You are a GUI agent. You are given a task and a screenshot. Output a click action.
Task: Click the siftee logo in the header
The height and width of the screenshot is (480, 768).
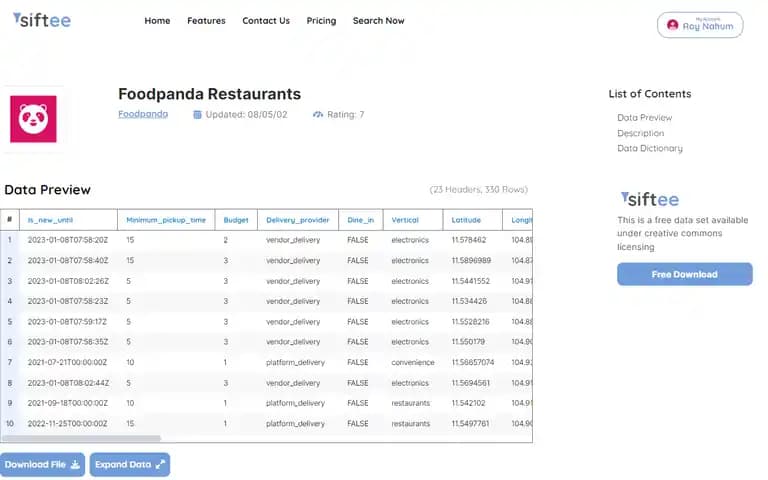42,20
